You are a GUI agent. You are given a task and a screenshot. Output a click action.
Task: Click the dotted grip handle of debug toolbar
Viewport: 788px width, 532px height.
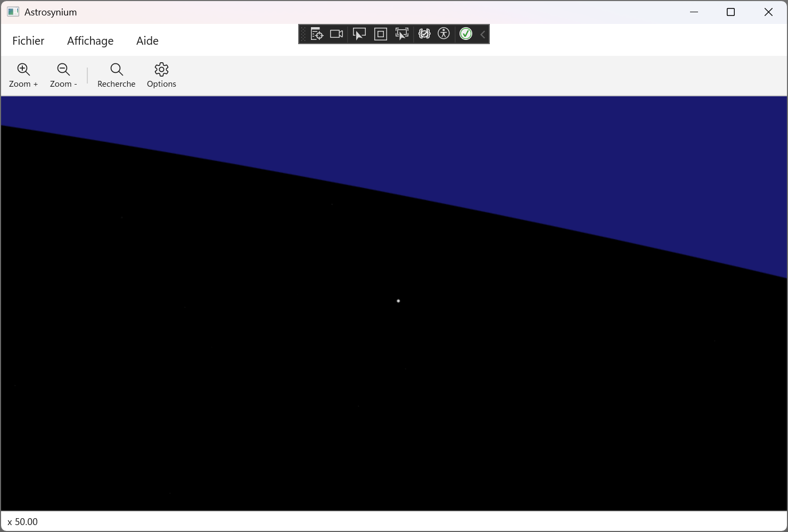coord(303,35)
